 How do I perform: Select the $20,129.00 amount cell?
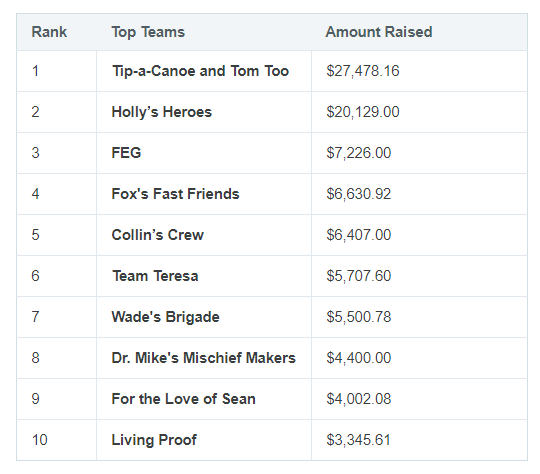(x=419, y=112)
